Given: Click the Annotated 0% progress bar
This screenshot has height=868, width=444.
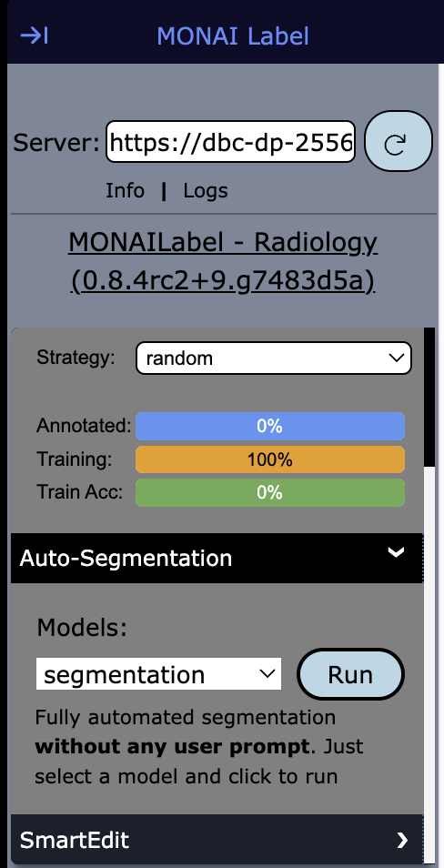Looking at the screenshot, I should coord(270,426).
